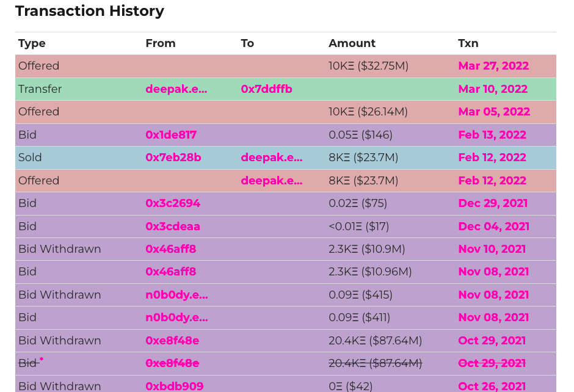Open deepak.e... in Offered 8KΞ row
The image size is (574, 392).
pos(272,181)
